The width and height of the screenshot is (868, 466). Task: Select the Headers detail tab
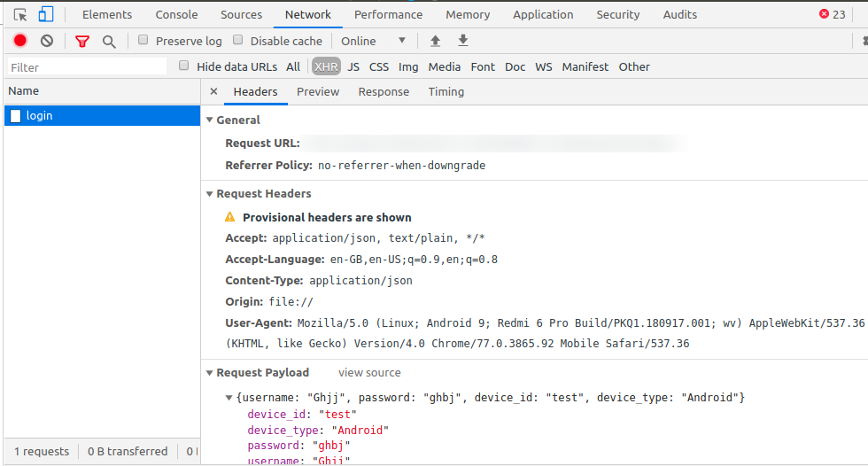(255, 92)
